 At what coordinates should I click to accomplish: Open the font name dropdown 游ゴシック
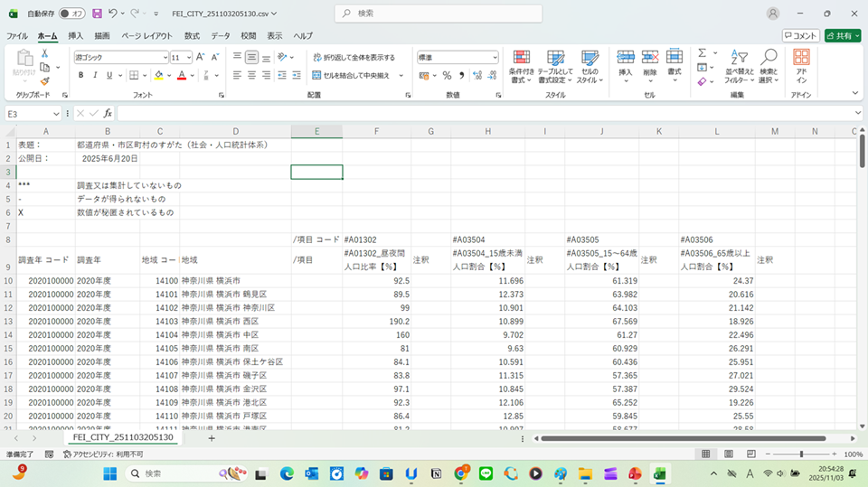(x=163, y=57)
